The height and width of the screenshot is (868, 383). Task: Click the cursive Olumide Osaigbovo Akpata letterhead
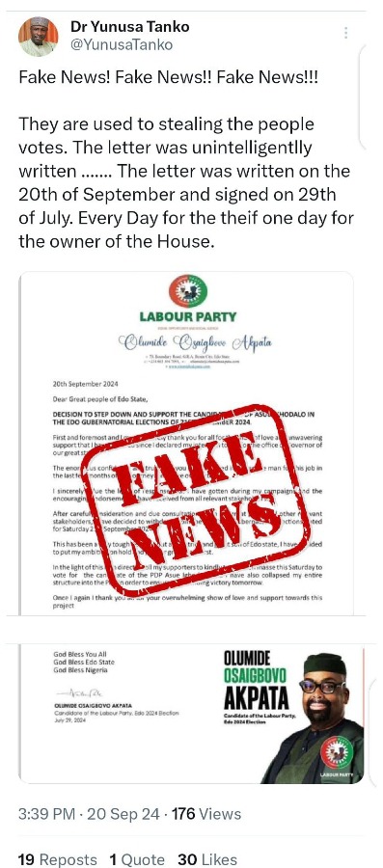[195, 343]
